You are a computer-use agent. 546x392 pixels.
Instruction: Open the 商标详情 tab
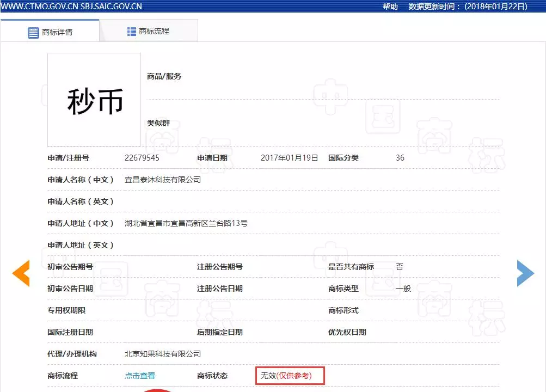click(50, 31)
